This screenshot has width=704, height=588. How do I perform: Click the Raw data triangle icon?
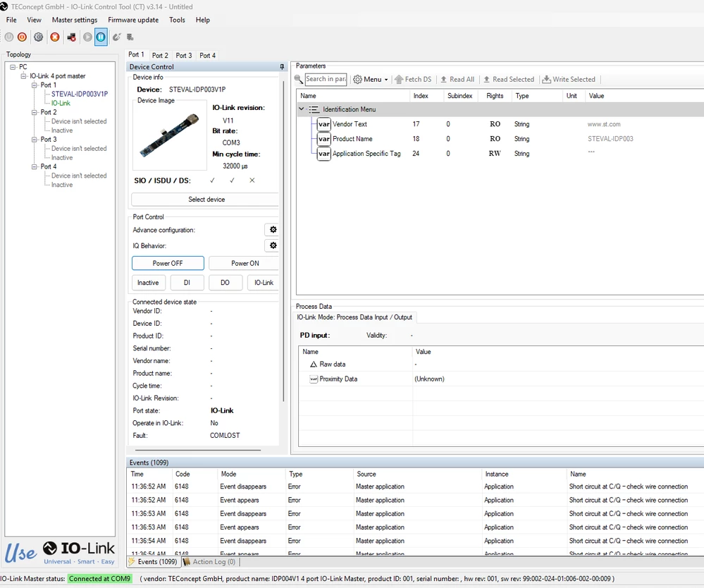point(314,365)
